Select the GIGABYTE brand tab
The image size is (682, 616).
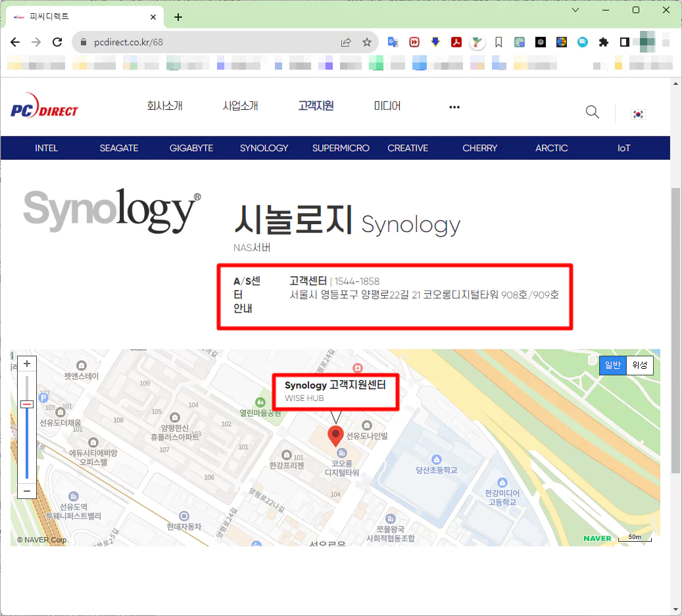point(191,148)
